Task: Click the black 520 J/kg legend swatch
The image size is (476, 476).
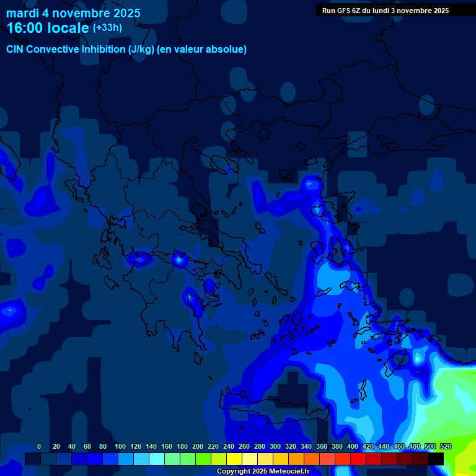Action: pyautogui.click(x=436, y=459)
